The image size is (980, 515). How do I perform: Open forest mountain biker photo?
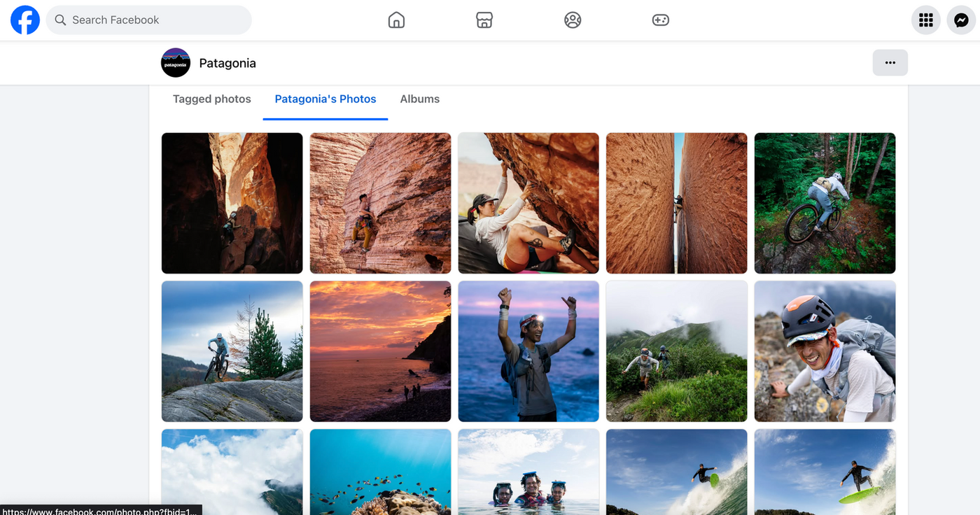click(x=825, y=203)
